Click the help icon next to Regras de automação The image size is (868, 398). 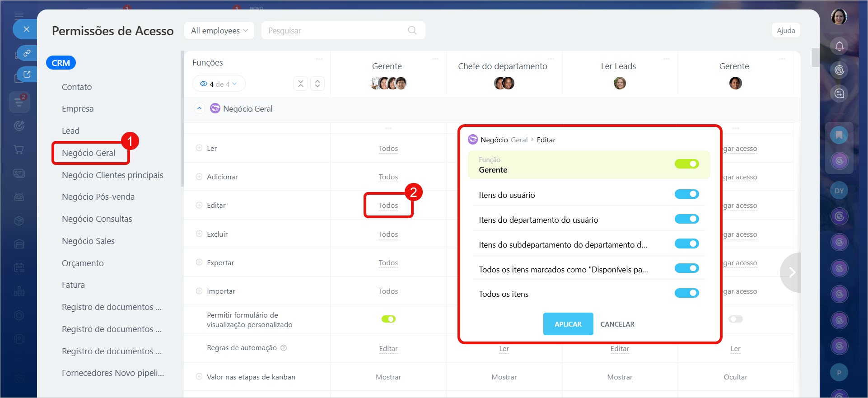click(284, 348)
